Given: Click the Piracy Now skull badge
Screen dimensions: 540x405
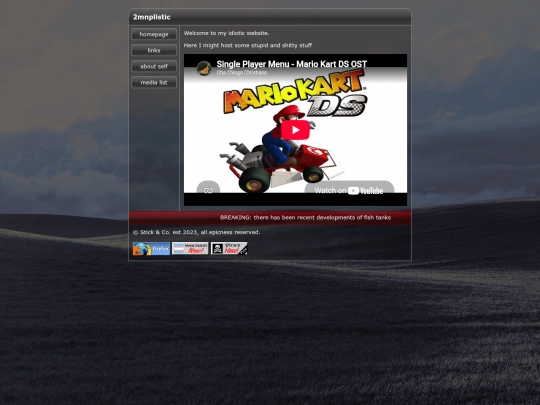Looking at the screenshot, I should (x=229, y=248).
